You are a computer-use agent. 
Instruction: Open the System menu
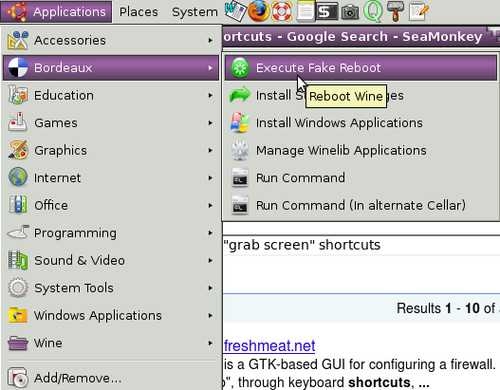pyautogui.click(x=195, y=12)
